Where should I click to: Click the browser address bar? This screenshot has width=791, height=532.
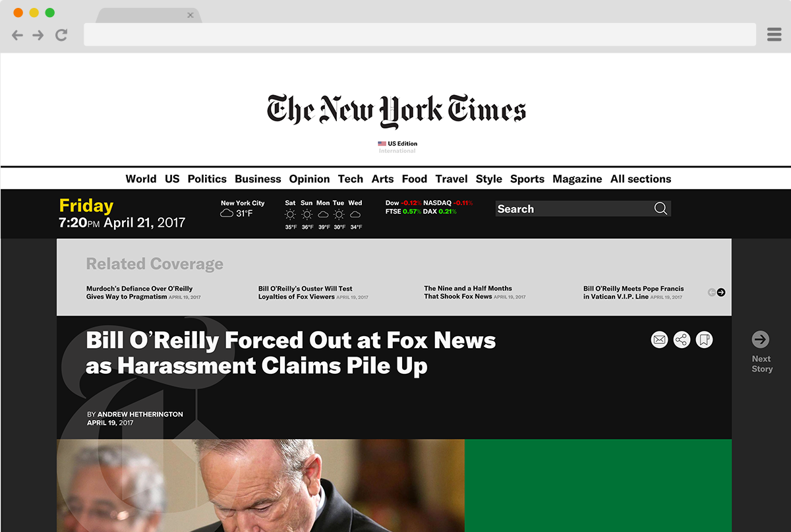[x=420, y=35]
